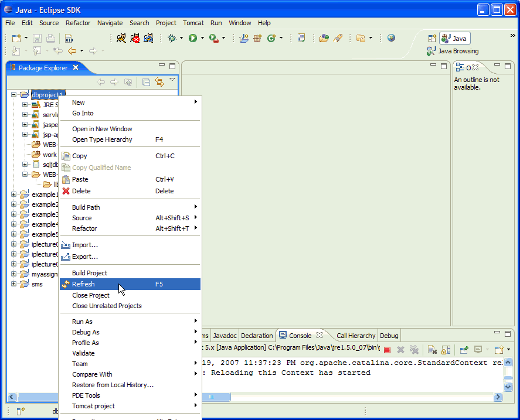Click the Debug bug icon in toolbar
This screenshot has height=420, width=520.
pos(172,38)
